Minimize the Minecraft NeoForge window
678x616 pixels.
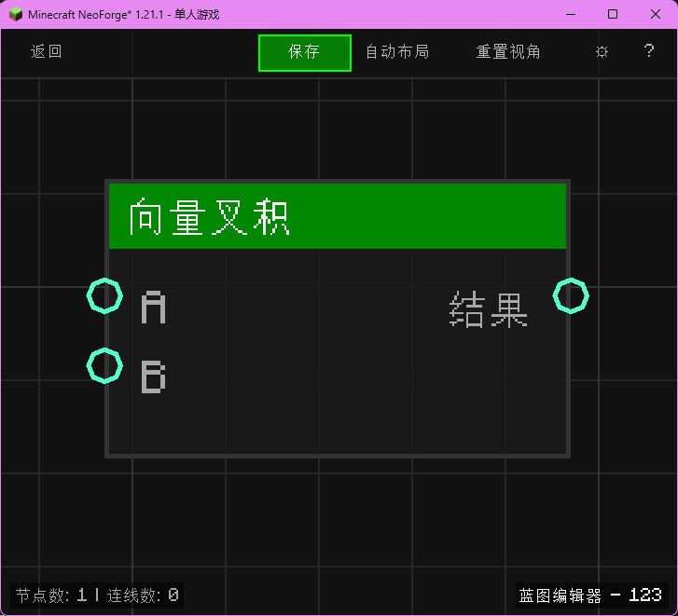point(570,14)
